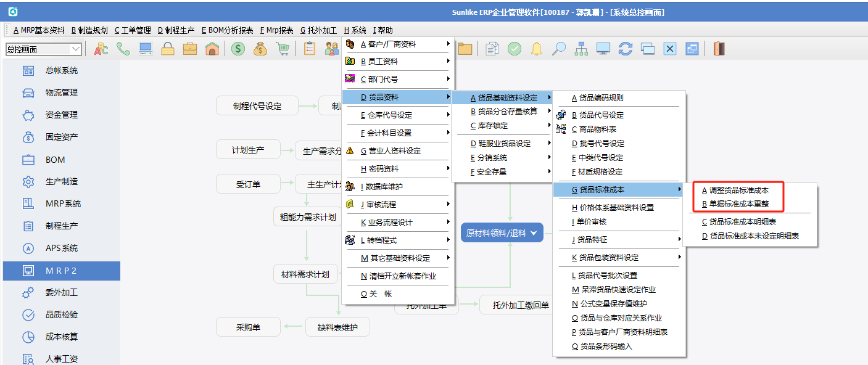Select 调整货品标准成本 menu entry
Image resolution: width=868 pixels, height=365 pixels.
(739, 191)
